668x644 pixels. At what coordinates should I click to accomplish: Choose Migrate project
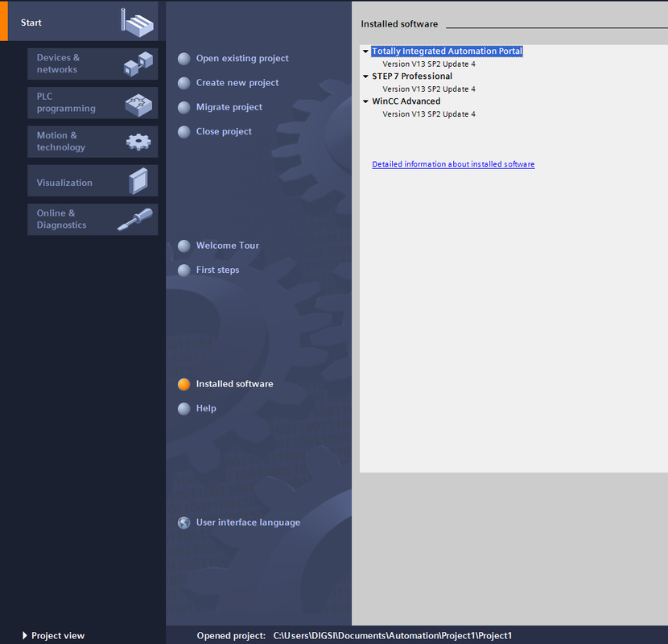point(229,107)
